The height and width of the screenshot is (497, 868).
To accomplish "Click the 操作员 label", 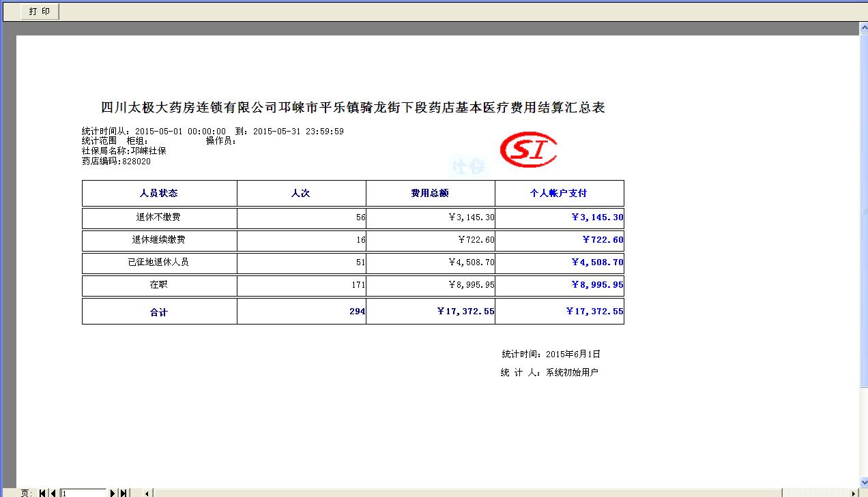I will pos(221,141).
